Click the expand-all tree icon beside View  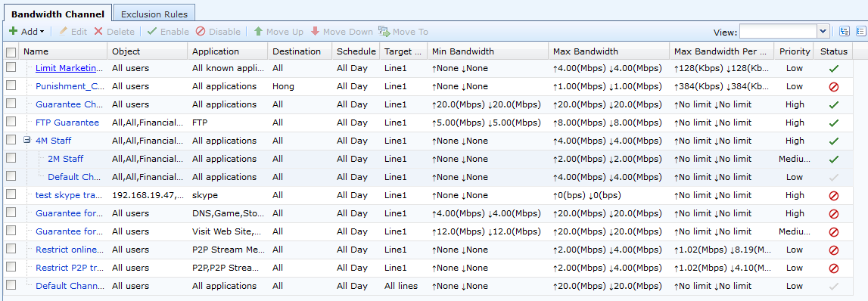tap(845, 32)
